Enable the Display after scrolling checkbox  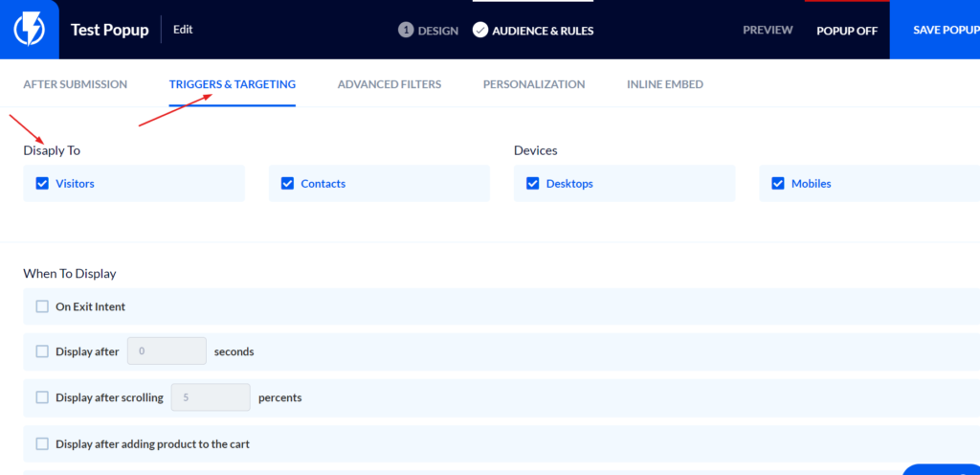[x=42, y=396]
